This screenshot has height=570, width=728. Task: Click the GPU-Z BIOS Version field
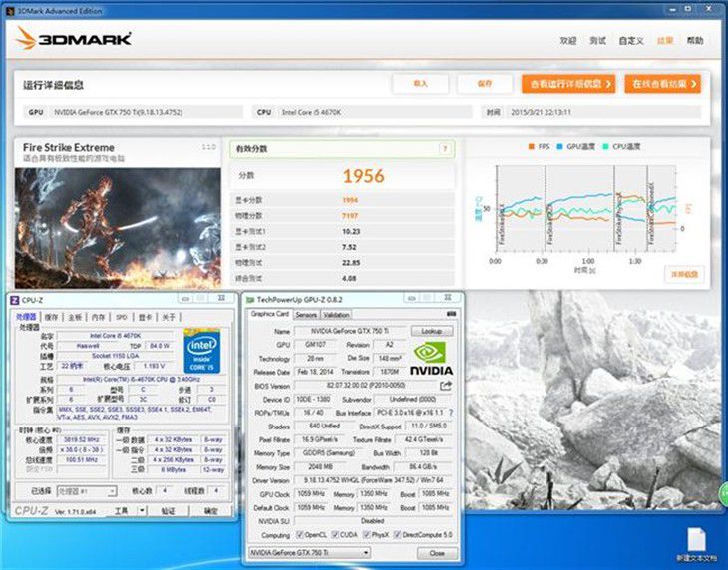366,386
